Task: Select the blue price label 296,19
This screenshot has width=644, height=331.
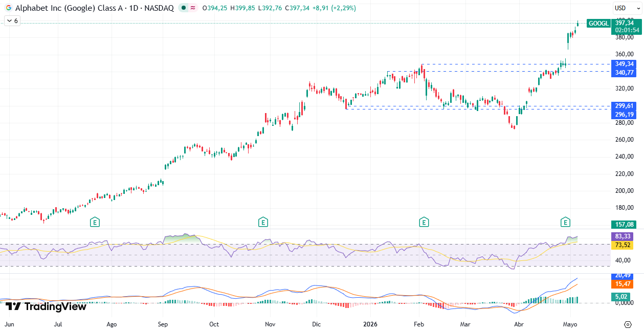Action: (x=625, y=114)
